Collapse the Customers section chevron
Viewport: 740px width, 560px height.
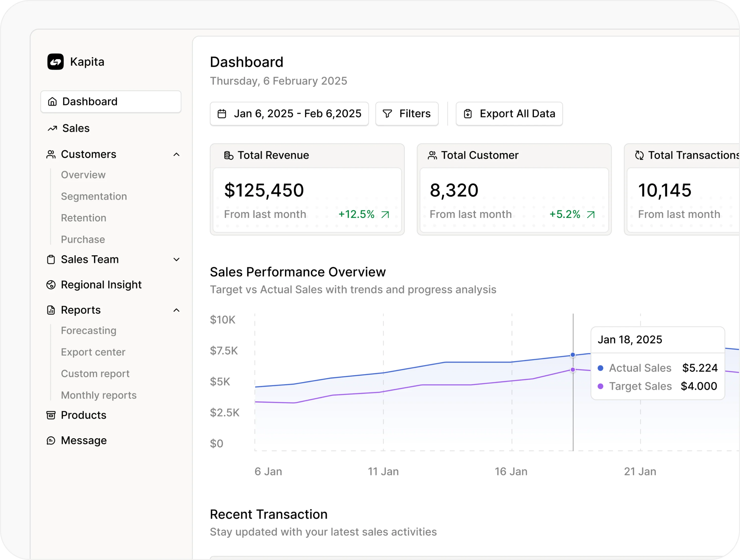tap(176, 155)
